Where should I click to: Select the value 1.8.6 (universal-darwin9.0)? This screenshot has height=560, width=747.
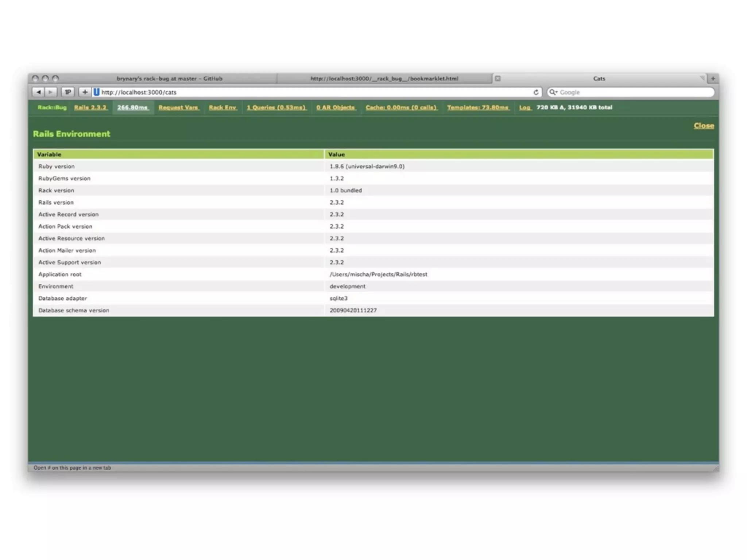point(367,166)
